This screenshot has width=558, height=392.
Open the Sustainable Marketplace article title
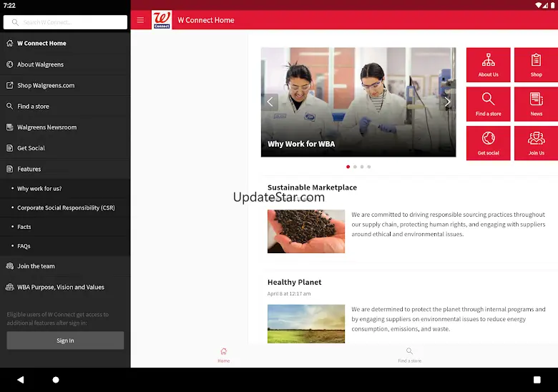pyautogui.click(x=312, y=187)
